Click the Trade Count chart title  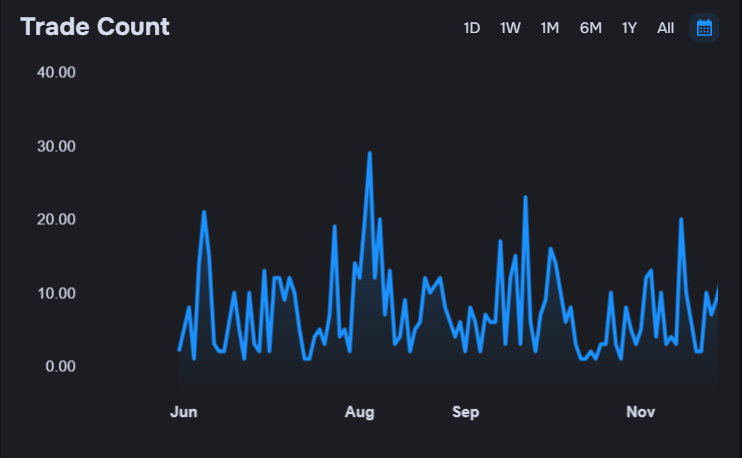pyautogui.click(x=95, y=26)
